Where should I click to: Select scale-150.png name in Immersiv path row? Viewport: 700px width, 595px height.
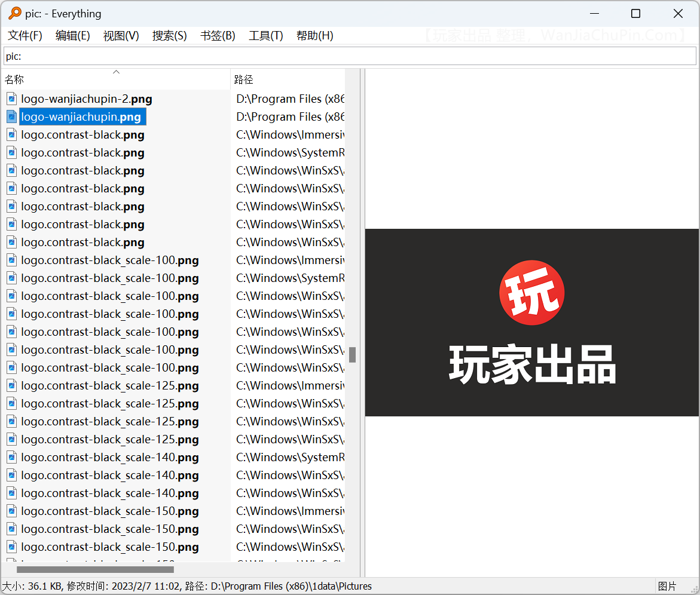pyautogui.click(x=110, y=511)
